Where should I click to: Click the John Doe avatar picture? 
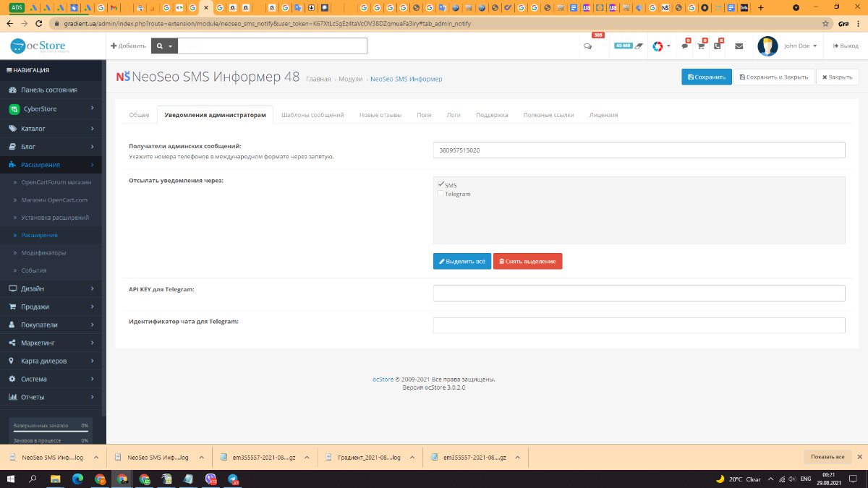767,46
